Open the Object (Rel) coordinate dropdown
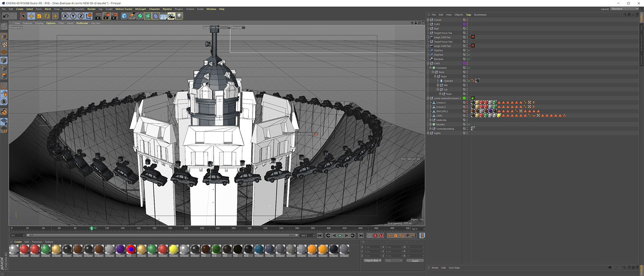644x276 pixels. pos(373,261)
